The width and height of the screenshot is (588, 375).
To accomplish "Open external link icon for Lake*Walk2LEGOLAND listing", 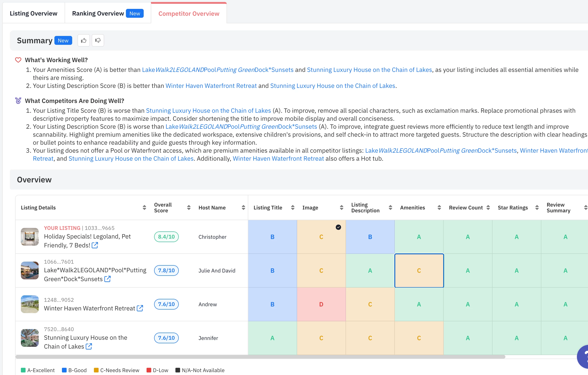I will (x=107, y=279).
